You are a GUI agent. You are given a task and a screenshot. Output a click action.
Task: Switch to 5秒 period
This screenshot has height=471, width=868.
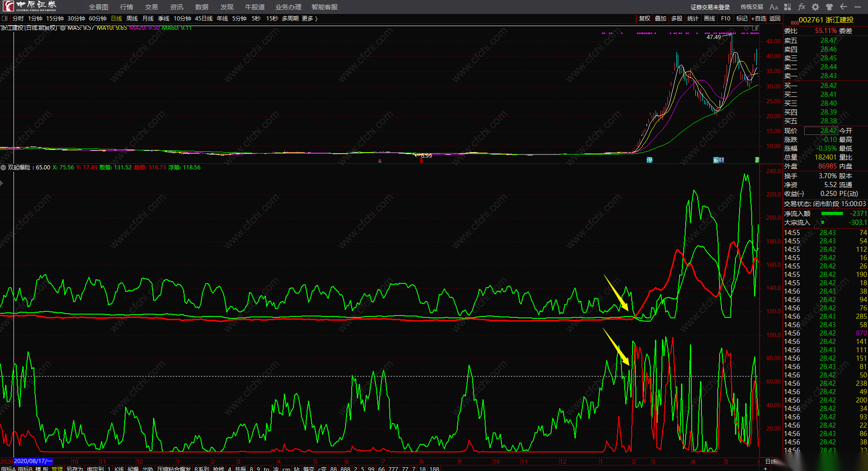[256, 19]
